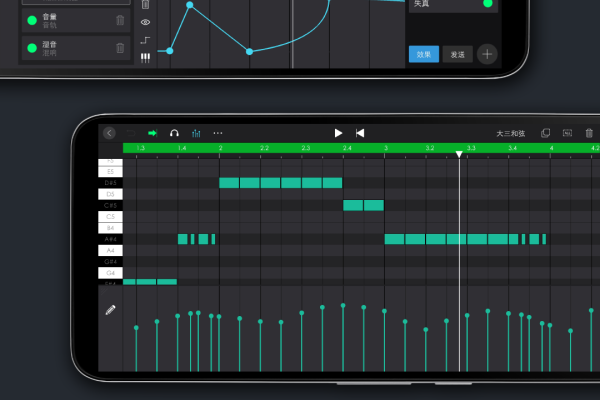Toggle the green enable dot on 混音
The image size is (600, 400).
tap(32, 48)
